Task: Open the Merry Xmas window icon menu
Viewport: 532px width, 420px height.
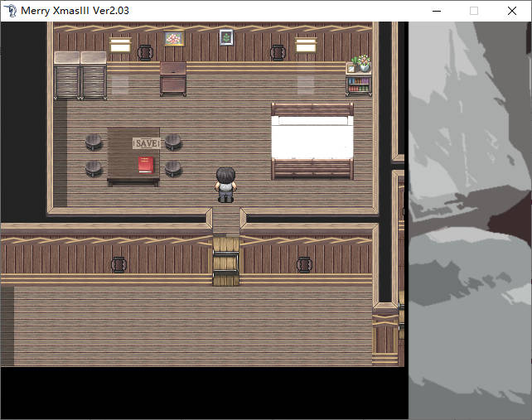Action: (10, 11)
